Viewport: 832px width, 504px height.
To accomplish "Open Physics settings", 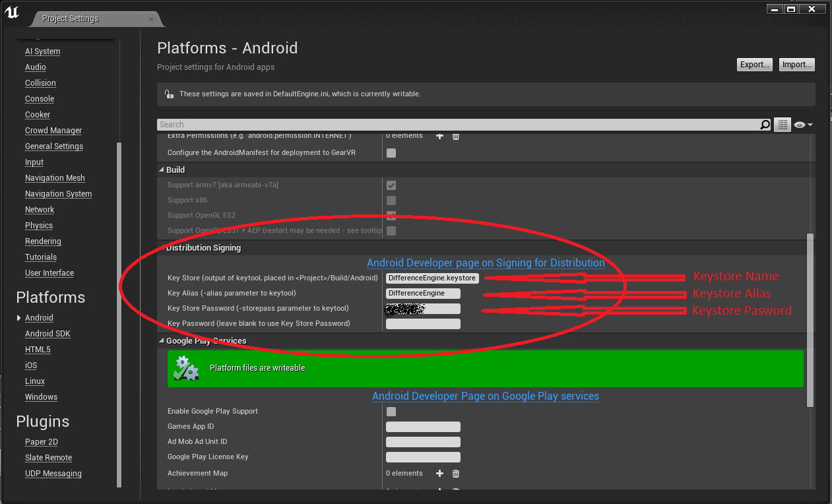I will pyautogui.click(x=39, y=226).
